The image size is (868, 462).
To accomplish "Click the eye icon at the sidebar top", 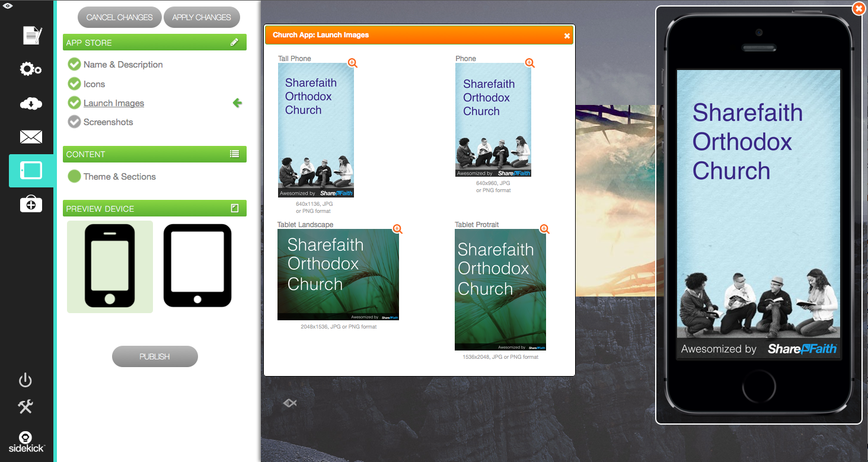I will pyautogui.click(x=8, y=6).
